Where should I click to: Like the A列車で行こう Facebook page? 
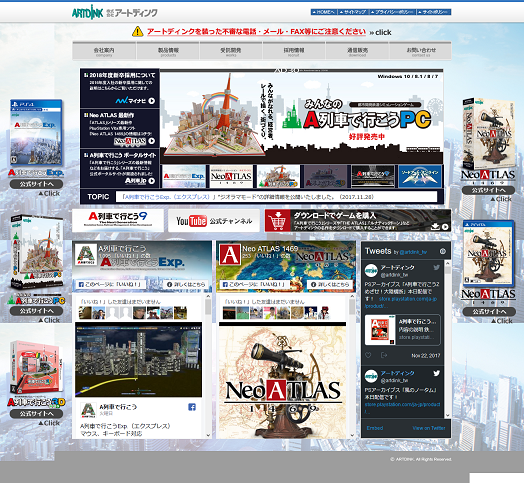click(110, 284)
